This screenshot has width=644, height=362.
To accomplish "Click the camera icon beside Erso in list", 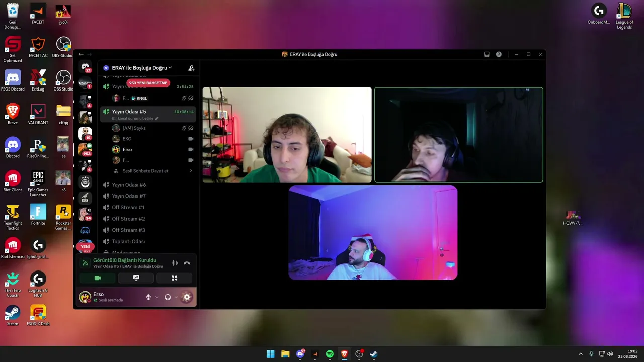I will pos(191,149).
